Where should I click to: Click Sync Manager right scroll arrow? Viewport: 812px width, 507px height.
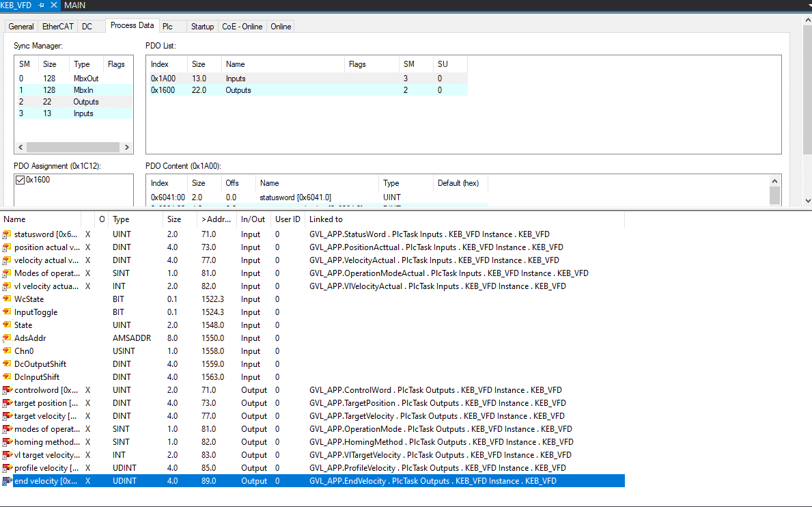pyautogui.click(x=127, y=147)
